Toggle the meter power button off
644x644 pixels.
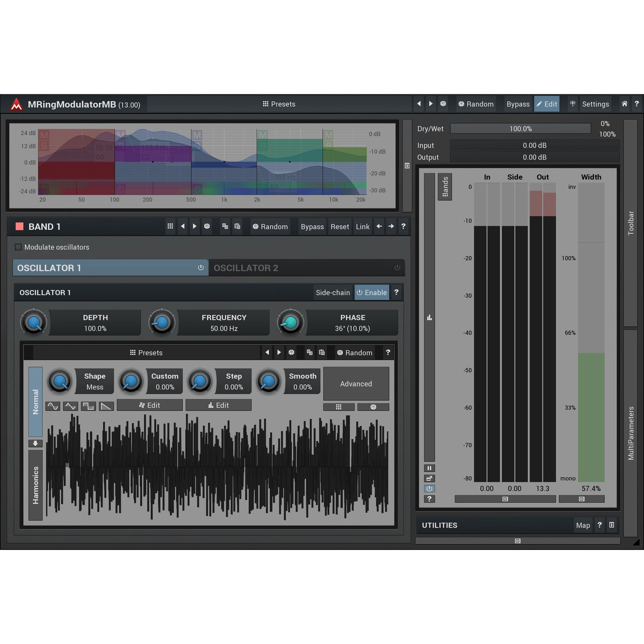[x=429, y=488]
